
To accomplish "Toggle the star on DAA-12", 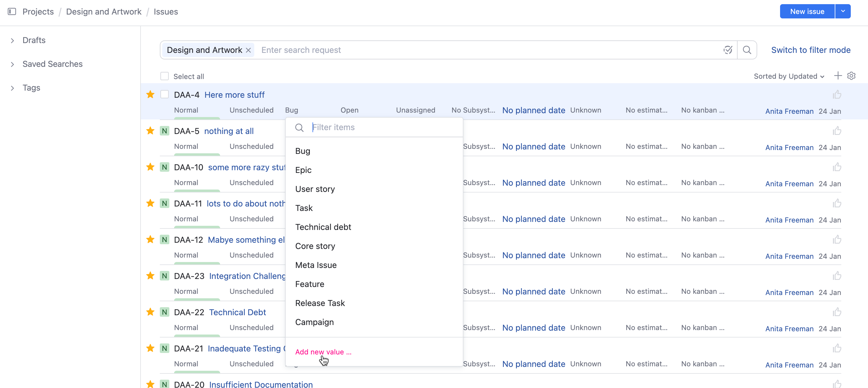I will [150, 240].
